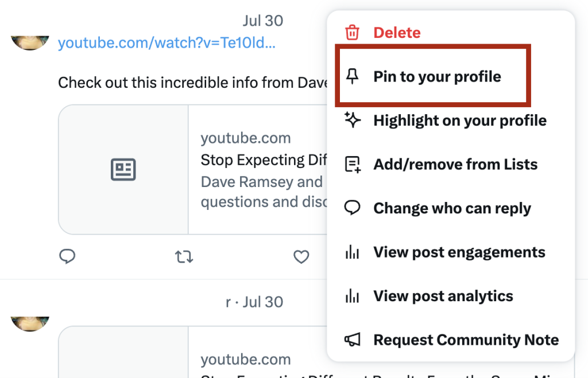Choose Highlight on your profile
This screenshot has width=588, height=378.
pyautogui.click(x=459, y=120)
